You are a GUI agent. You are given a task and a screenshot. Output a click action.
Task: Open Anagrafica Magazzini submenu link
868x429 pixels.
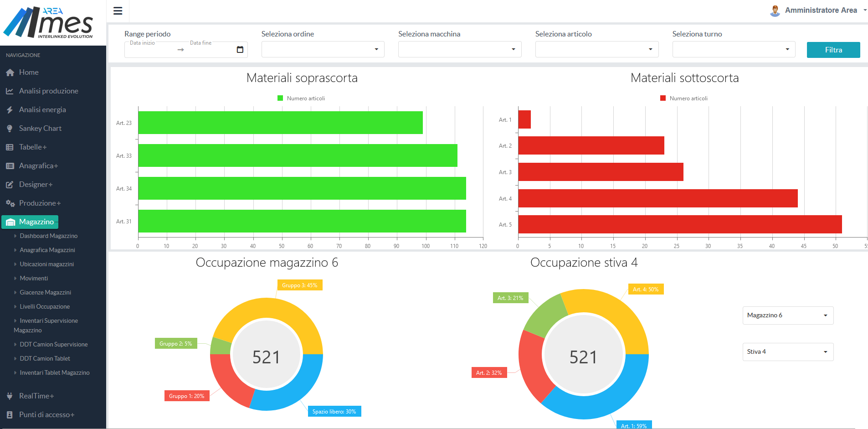(47, 250)
